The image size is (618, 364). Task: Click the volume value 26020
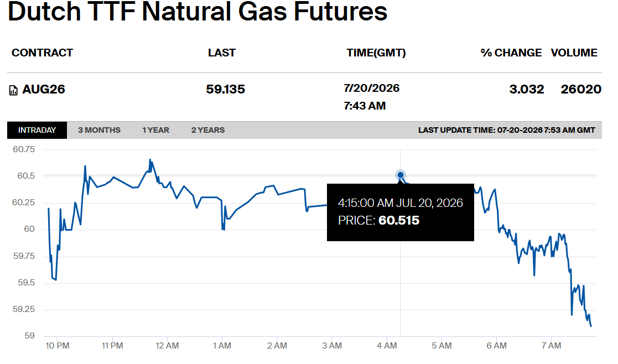coord(581,90)
